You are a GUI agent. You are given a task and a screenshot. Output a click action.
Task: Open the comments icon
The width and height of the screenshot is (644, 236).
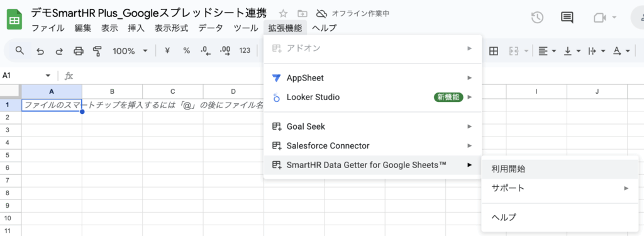(x=567, y=17)
